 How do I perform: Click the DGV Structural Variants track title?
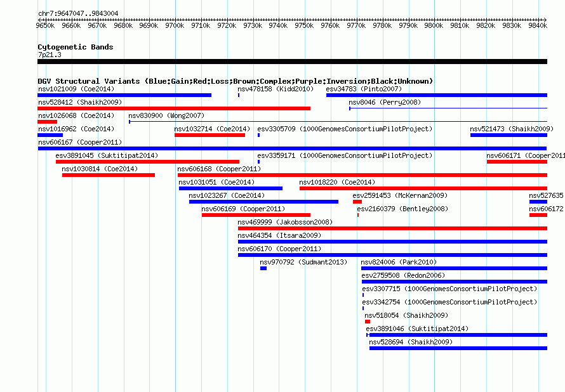tap(236, 81)
